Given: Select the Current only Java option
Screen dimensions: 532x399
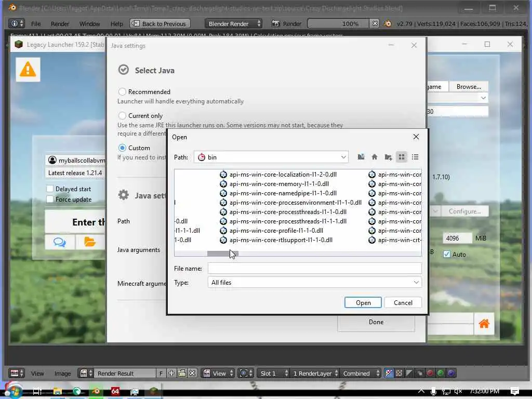Looking at the screenshot, I should point(122,116).
